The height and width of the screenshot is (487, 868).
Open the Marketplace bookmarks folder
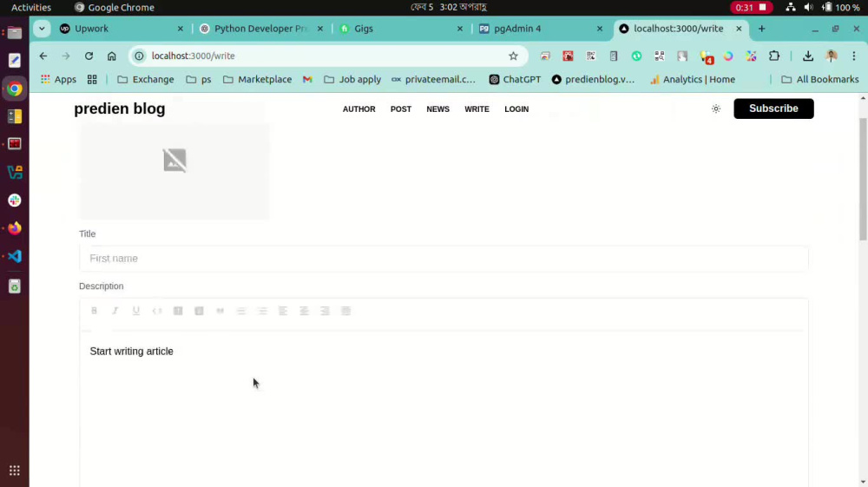tap(258, 80)
